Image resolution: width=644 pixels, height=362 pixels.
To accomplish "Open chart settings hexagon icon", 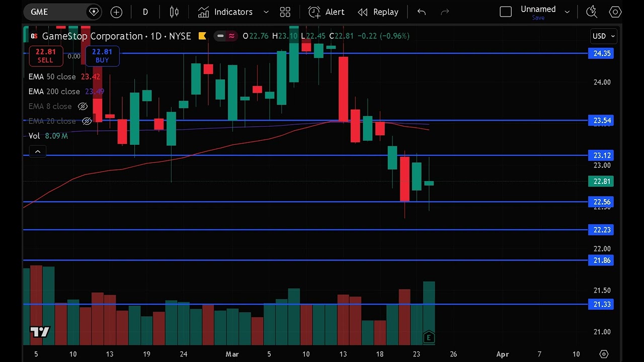I will (x=615, y=12).
